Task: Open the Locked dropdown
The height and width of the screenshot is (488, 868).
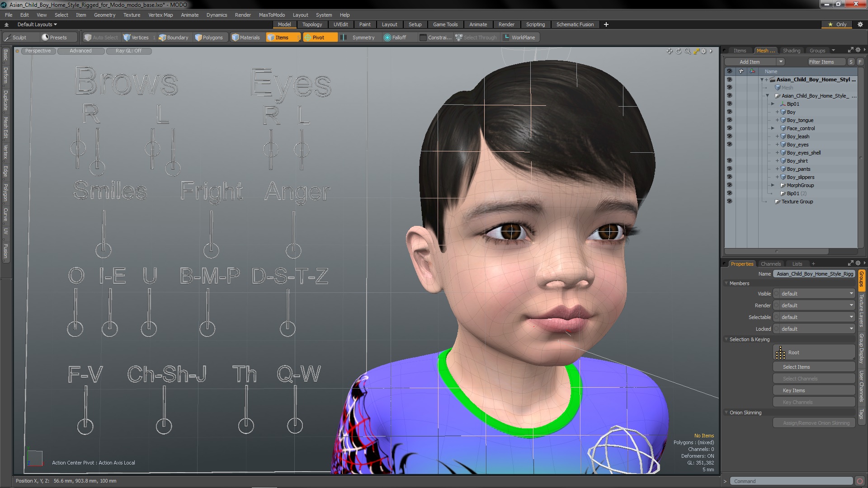Action: click(814, 329)
